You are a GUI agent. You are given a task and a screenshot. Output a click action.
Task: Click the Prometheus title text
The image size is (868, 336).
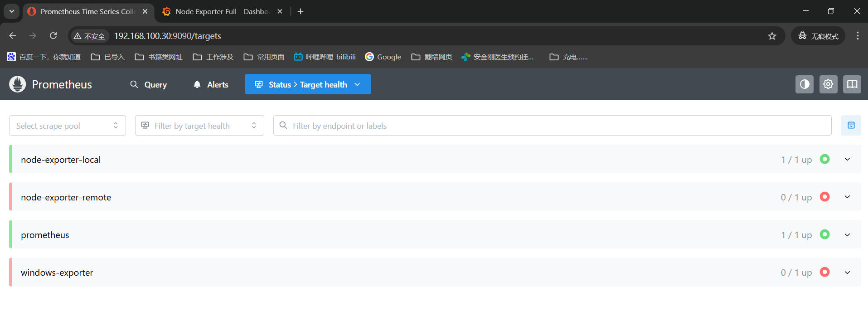[x=62, y=84]
